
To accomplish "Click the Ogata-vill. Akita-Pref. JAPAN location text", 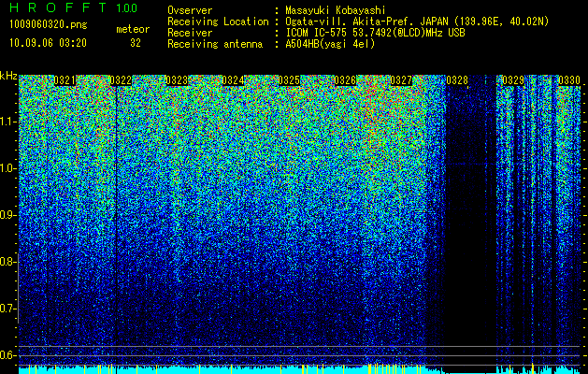I will [x=417, y=22].
